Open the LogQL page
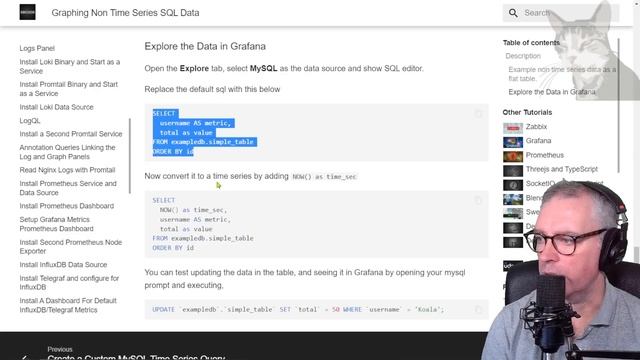Image resolution: width=640 pixels, height=360 pixels. tap(30, 121)
